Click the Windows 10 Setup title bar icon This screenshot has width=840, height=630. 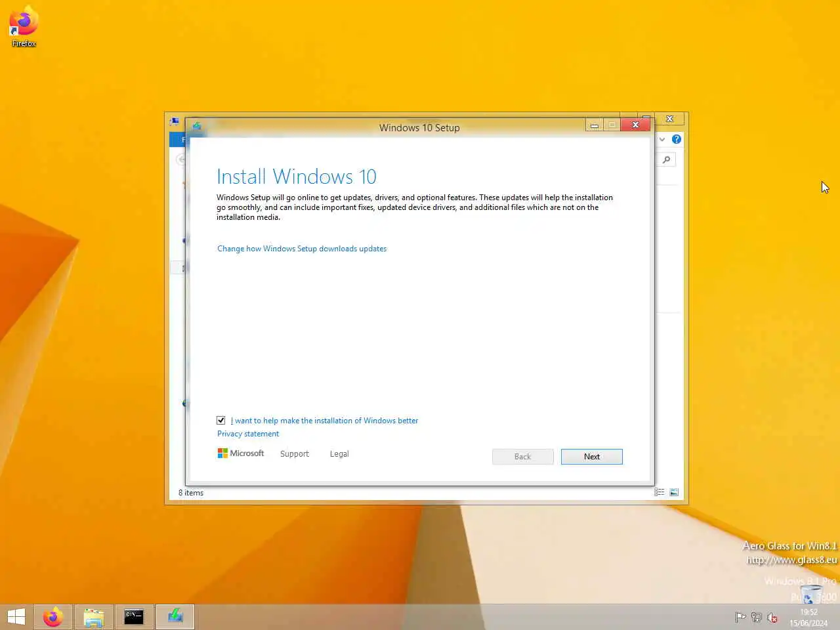(197, 125)
